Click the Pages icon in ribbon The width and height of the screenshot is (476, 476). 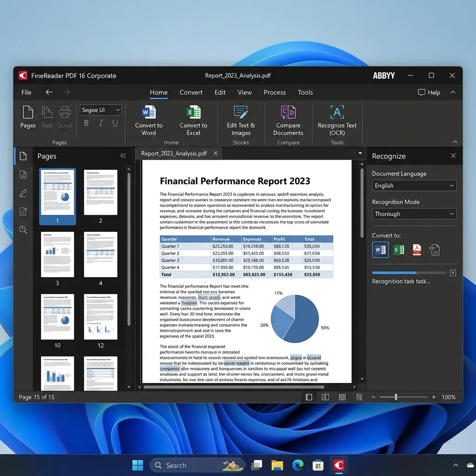[x=28, y=112]
